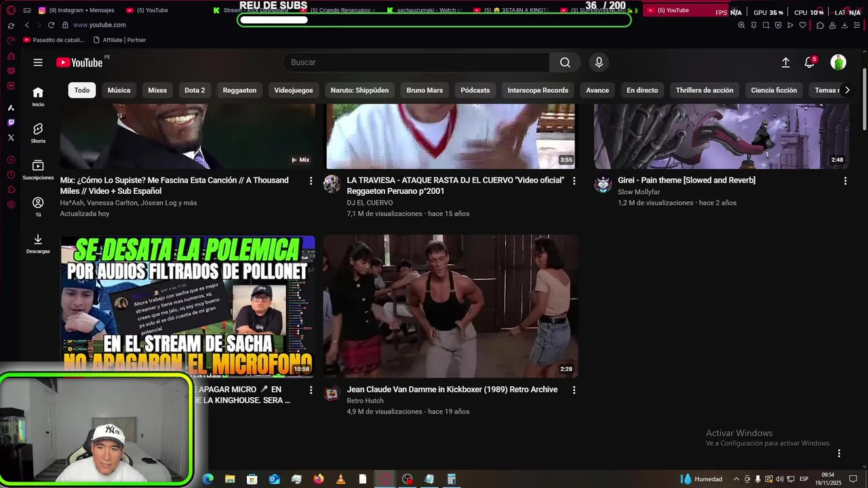
Task: Open options for the Kinghouse microphone video
Action: 311,390
